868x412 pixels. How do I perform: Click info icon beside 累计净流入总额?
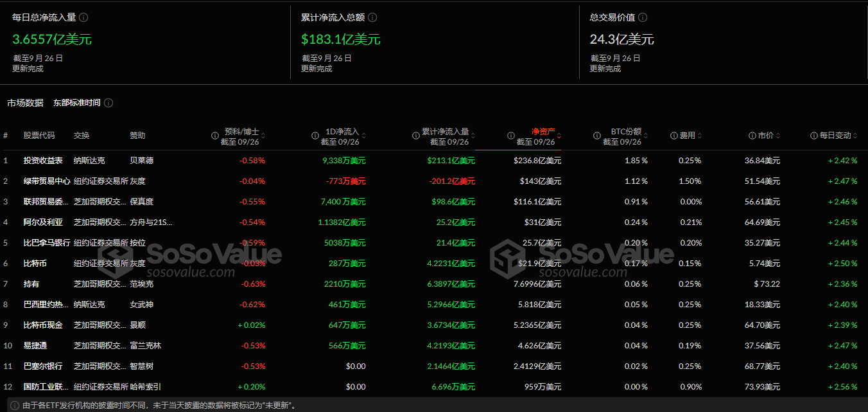[372, 18]
